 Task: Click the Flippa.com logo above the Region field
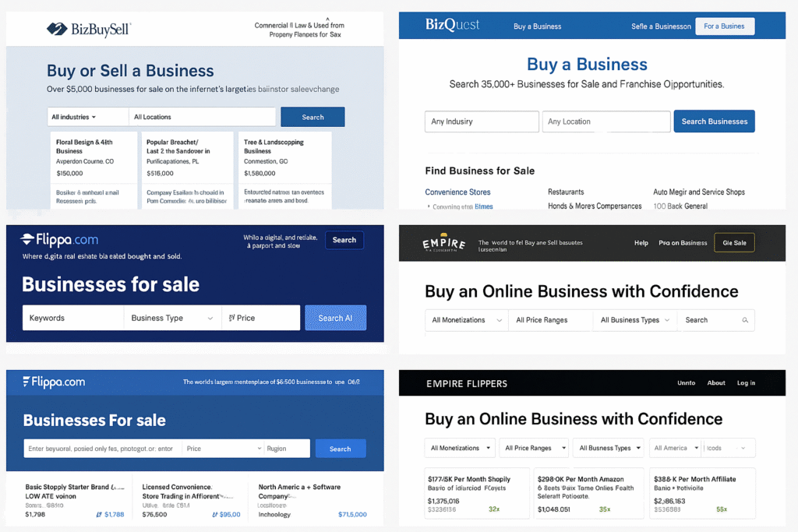[54, 382]
